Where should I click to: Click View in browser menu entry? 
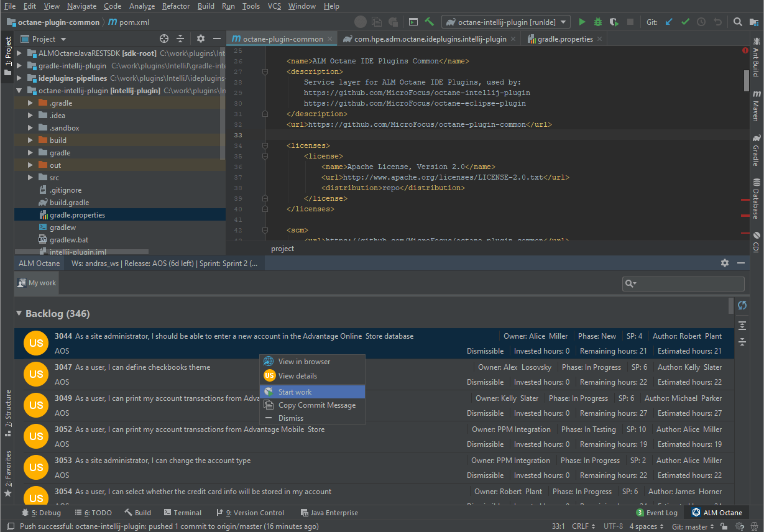tap(304, 361)
